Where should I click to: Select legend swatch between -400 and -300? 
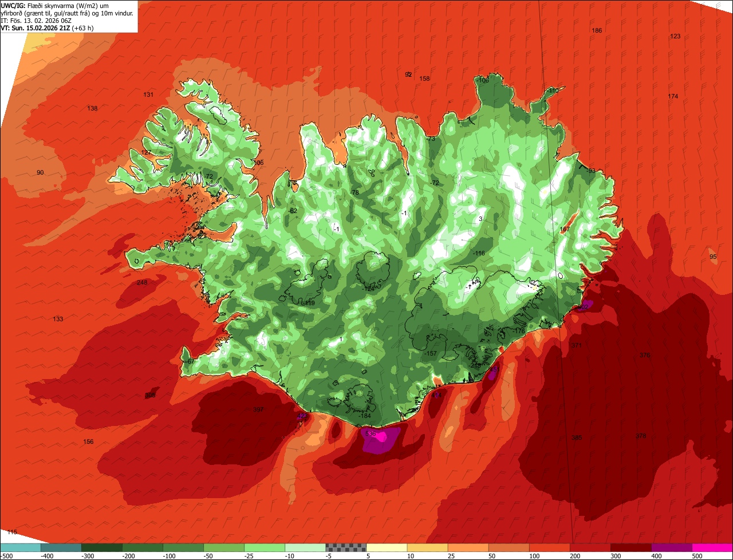pyautogui.click(x=61, y=547)
